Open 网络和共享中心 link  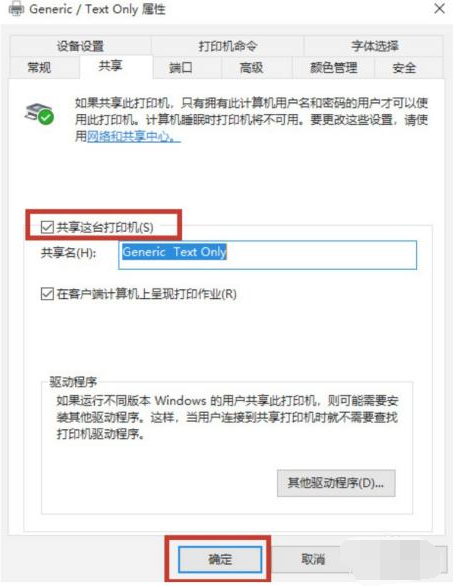[x=134, y=137]
